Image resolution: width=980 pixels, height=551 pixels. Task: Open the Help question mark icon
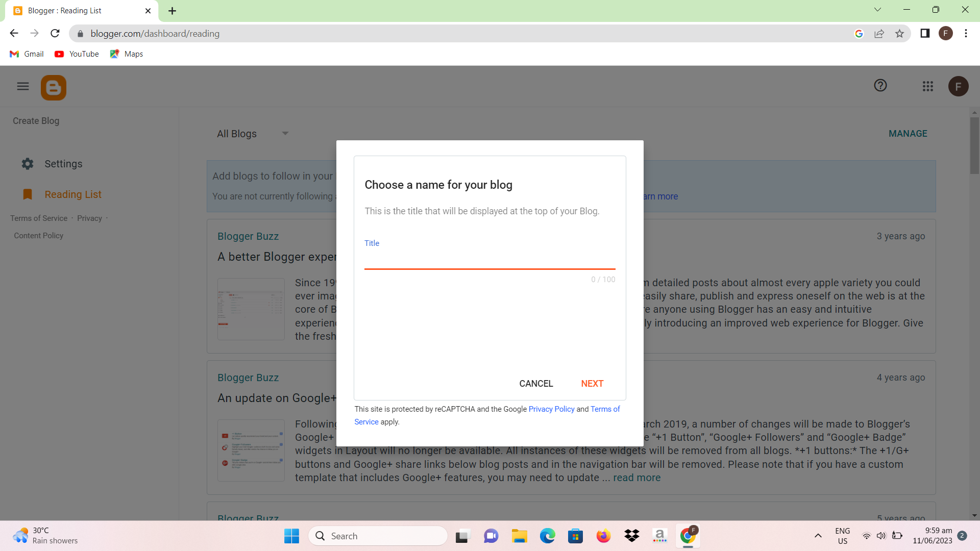(x=880, y=86)
